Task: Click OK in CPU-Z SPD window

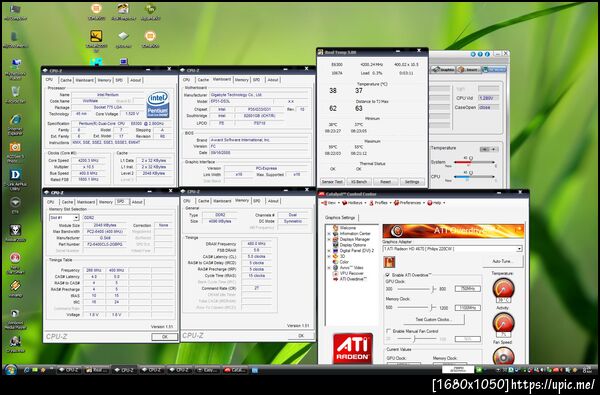Action: [x=165, y=337]
